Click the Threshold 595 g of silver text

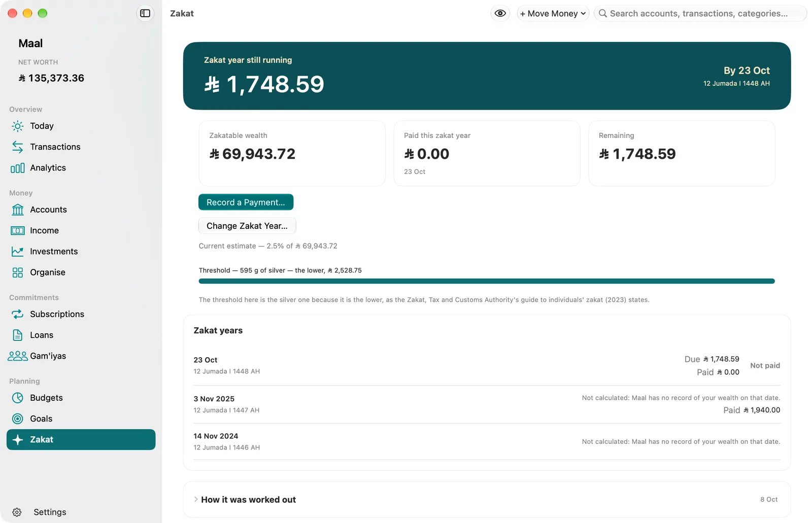coord(280,270)
